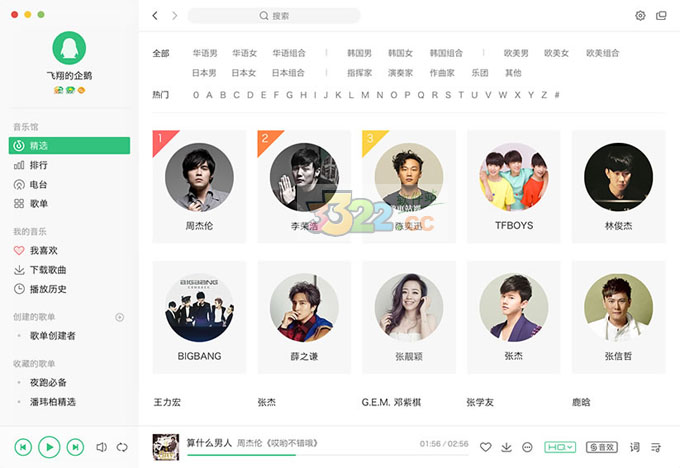Open the 周杰伦 artist card
680x468 pixels.
click(199, 186)
